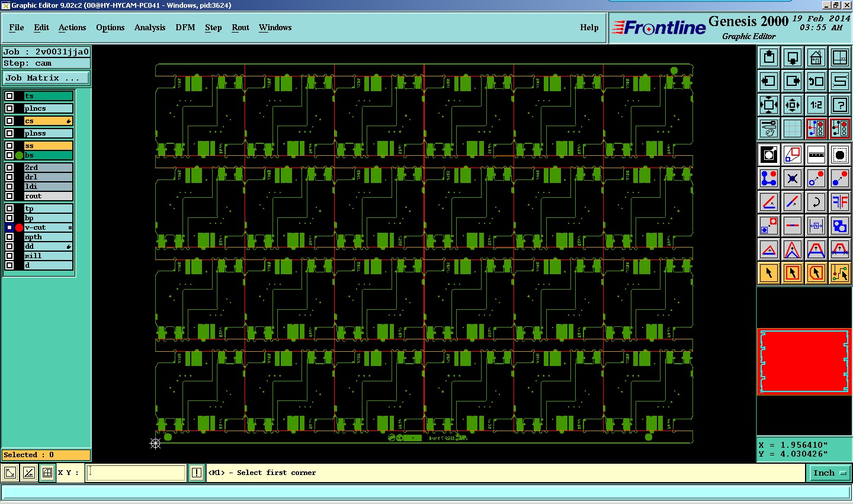
Task: Click the previous zoom return-arrow icon
Action: tap(816, 81)
